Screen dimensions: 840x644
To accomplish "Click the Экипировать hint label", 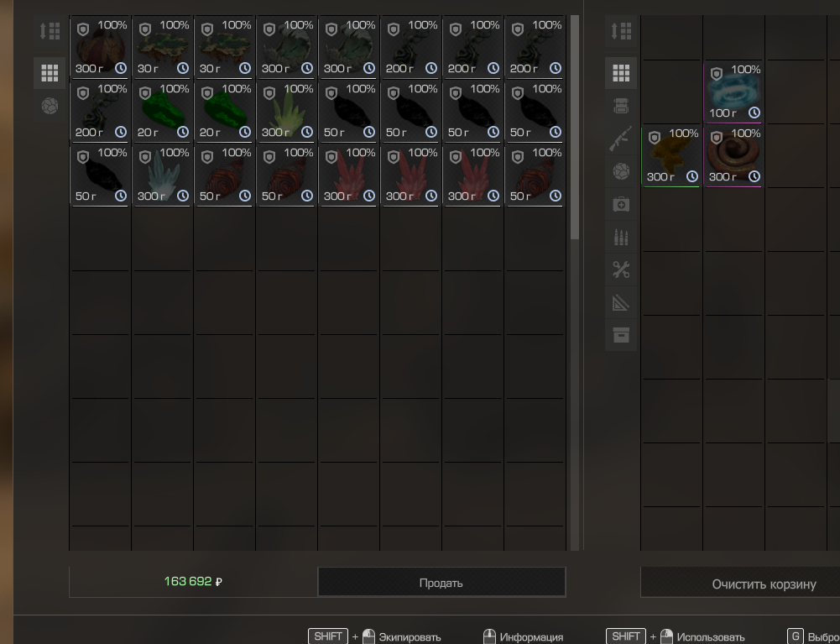I will 410,637.
